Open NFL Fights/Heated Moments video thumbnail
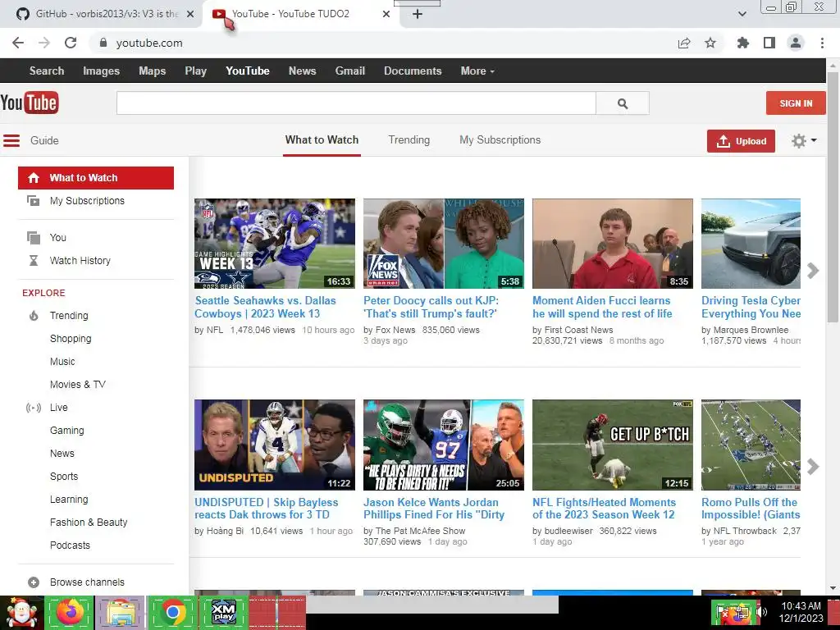This screenshot has height=630, width=840. (612, 445)
